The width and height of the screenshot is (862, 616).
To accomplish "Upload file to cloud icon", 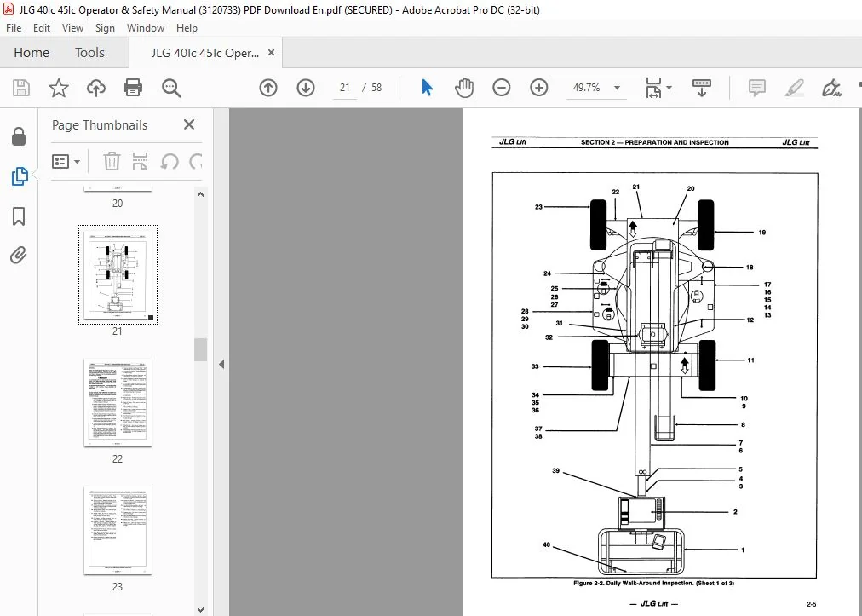I will click(96, 88).
